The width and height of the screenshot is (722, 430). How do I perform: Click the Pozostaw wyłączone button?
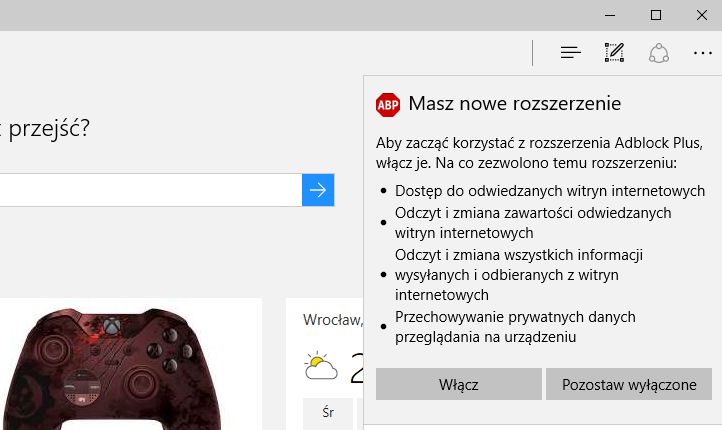click(x=629, y=384)
